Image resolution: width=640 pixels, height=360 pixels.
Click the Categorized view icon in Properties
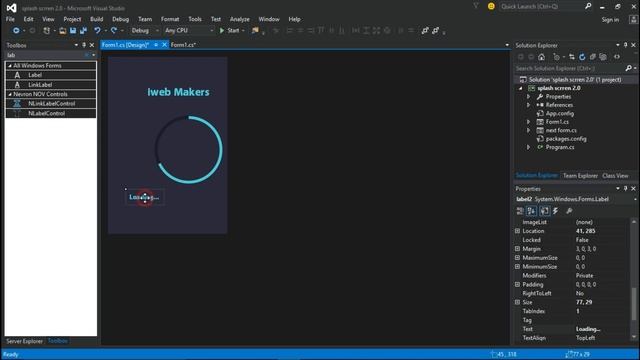coord(520,211)
